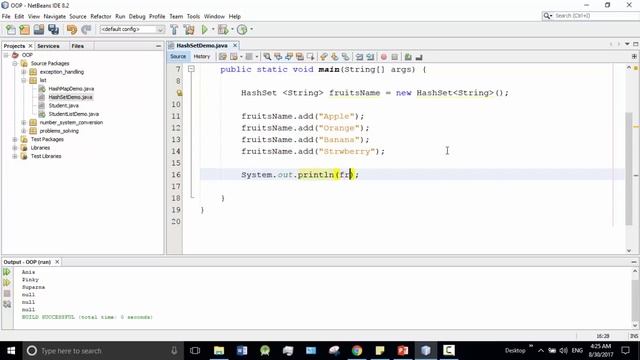Click the Re-run green arrows icon in Output
This screenshot has width=640, height=360.
tap(7, 272)
